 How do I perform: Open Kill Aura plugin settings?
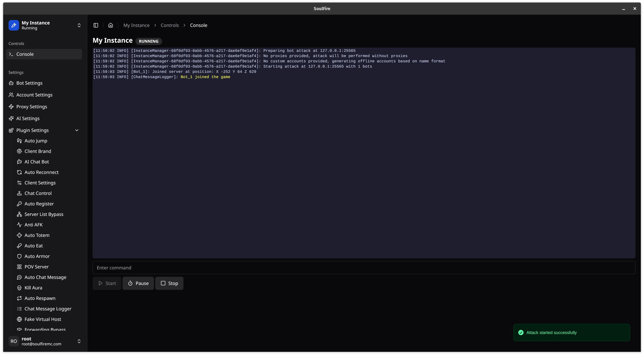tap(33, 288)
